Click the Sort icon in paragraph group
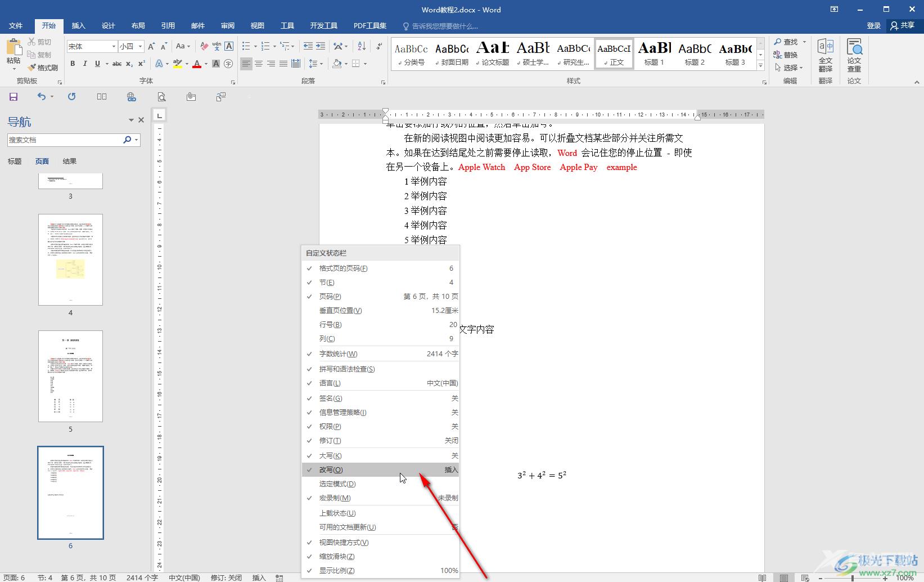 coord(362,46)
